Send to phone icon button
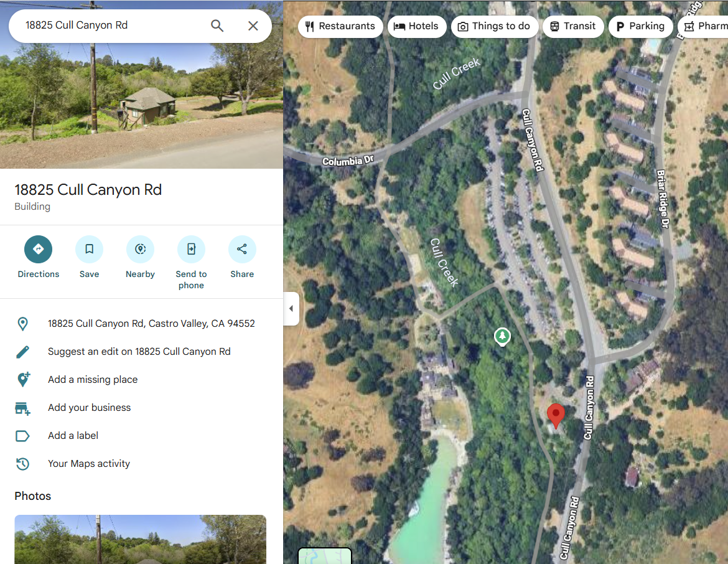The height and width of the screenshot is (564, 728). click(x=191, y=250)
